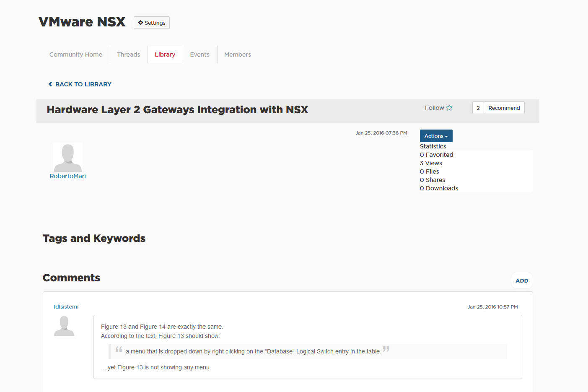Image resolution: width=588 pixels, height=392 pixels.
Task: Open the Events tab
Action: pos(200,55)
